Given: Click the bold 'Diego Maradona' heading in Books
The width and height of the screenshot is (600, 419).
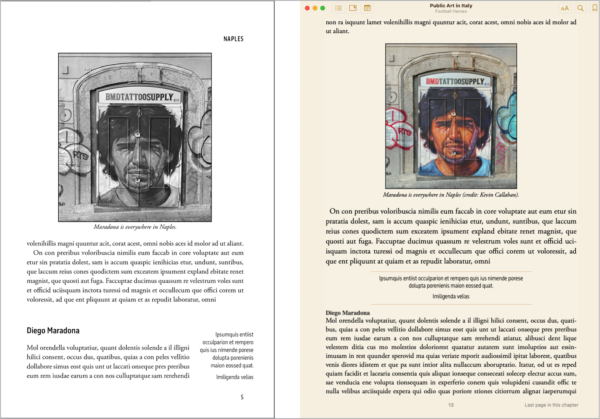Looking at the screenshot, I should click(x=347, y=313).
